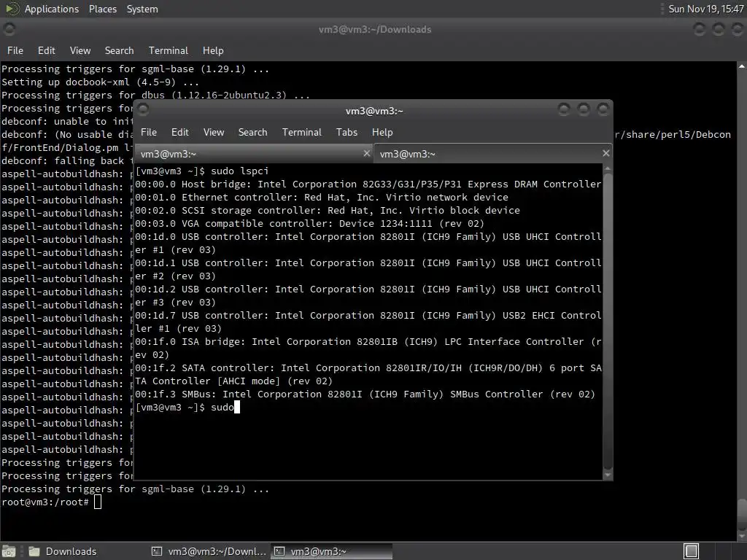Open Terminal menu in front vm3@vm3:~ terminal
747x560 pixels.
click(301, 133)
